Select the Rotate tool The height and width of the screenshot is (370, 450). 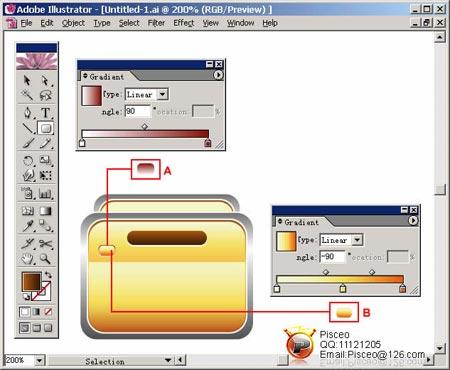(x=28, y=161)
